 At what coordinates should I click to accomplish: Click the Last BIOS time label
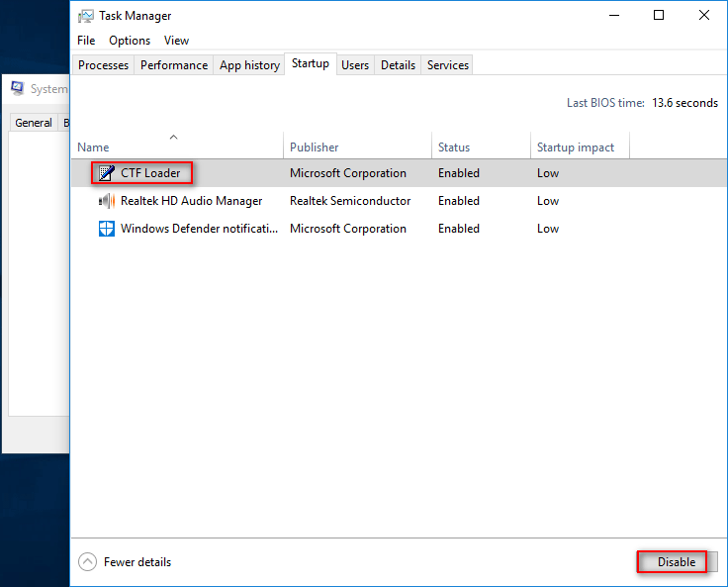click(x=605, y=103)
